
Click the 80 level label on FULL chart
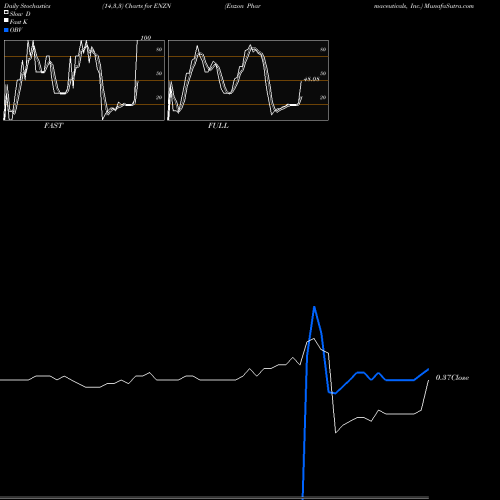(x=323, y=49)
